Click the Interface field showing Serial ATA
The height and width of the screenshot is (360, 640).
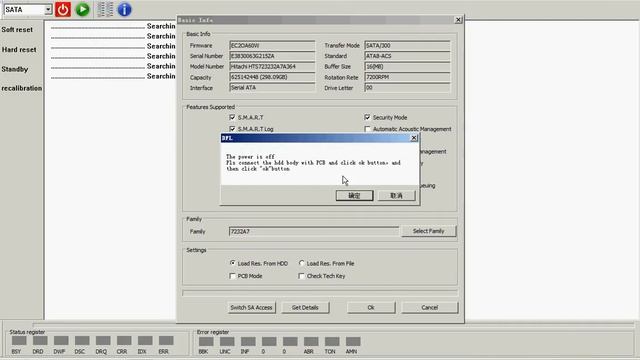pos(272,87)
